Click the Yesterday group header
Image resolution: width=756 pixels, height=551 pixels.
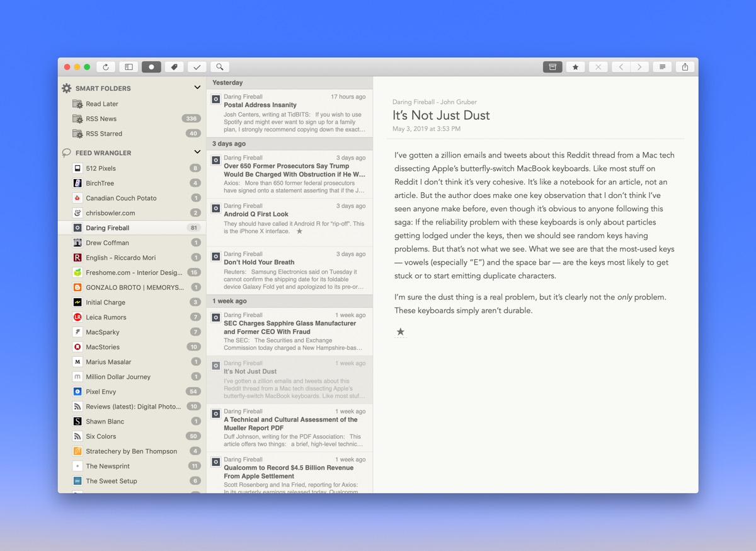point(290,83)
